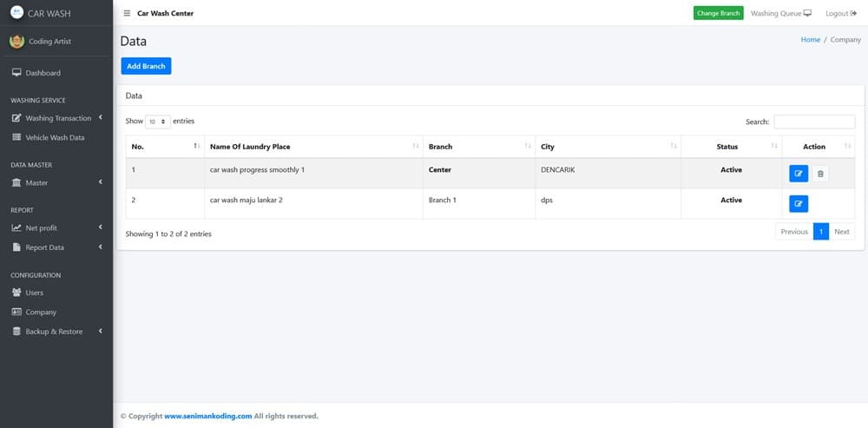This screenshot has width=868, height=428.
Task: Open the Show entries count dropdown
Action: coord(157,122)
